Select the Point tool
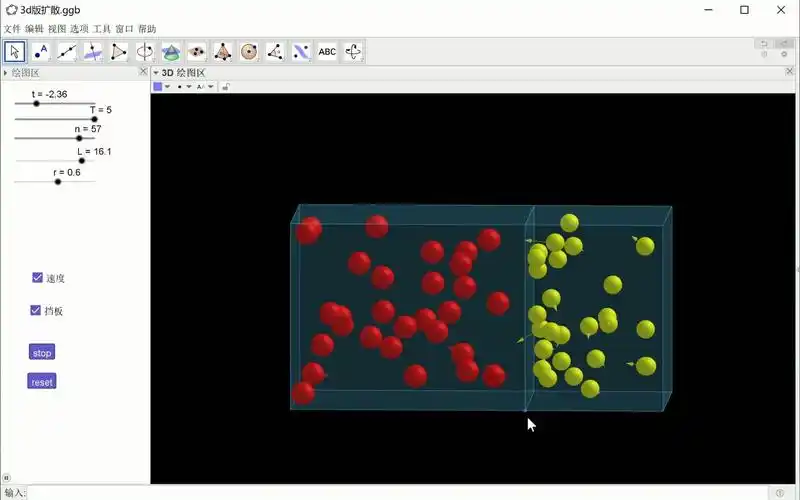800x500 pixels. click(x=41, y=52)
